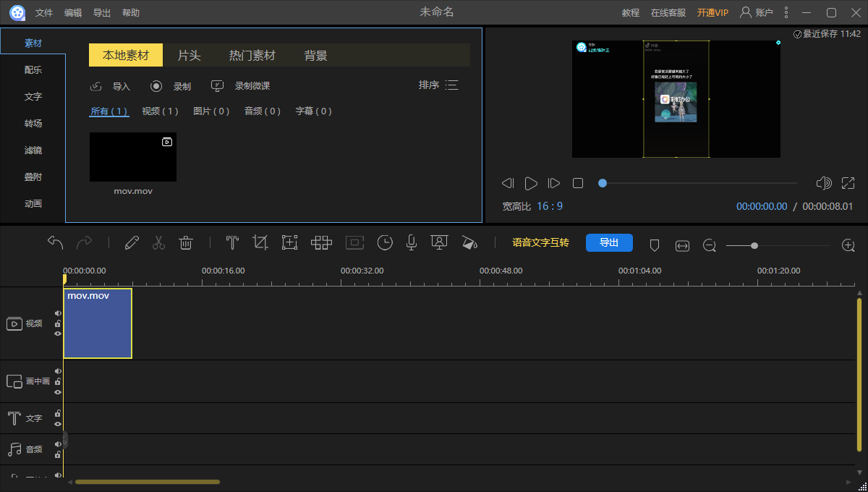Screen dimensions: 868x492
Task: Open the 文件 menu
Action: (x=43, y=12)
